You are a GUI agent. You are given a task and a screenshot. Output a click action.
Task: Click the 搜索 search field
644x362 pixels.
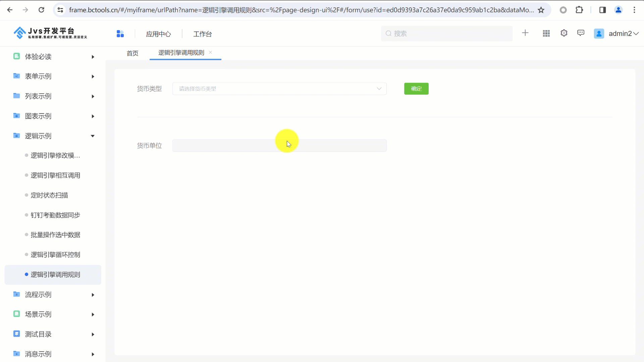click(447, 34)
